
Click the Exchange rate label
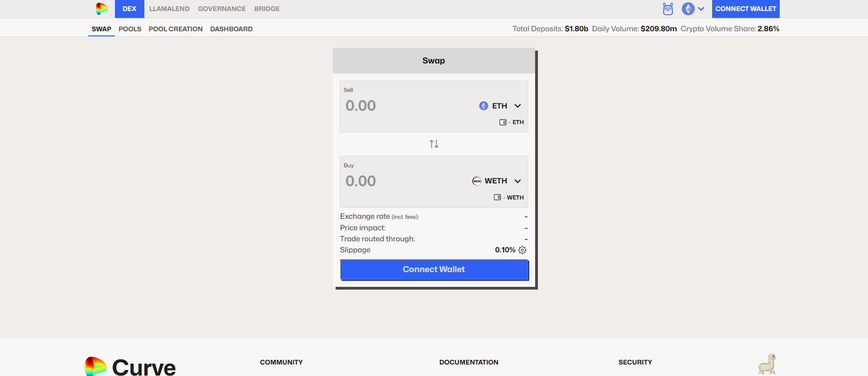coord(380,216)
